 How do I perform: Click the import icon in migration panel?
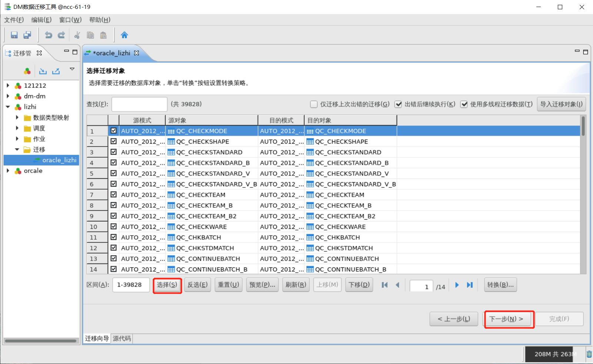pyautogui.click(x=43, y=71)
